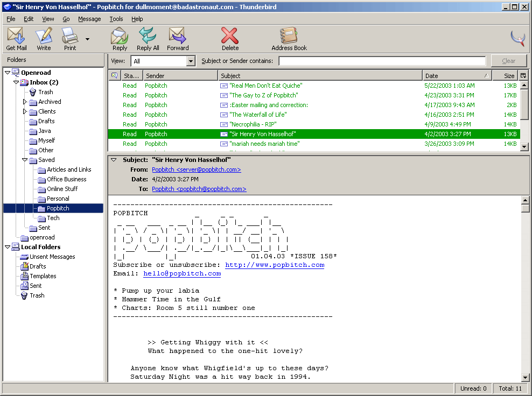Click message list scrollbar up arrow
The image size is (532, 396).
pos(524,85)
